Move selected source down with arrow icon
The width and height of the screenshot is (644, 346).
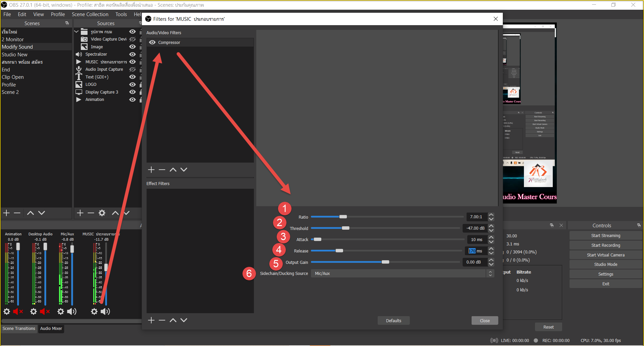tap(126, 213)
